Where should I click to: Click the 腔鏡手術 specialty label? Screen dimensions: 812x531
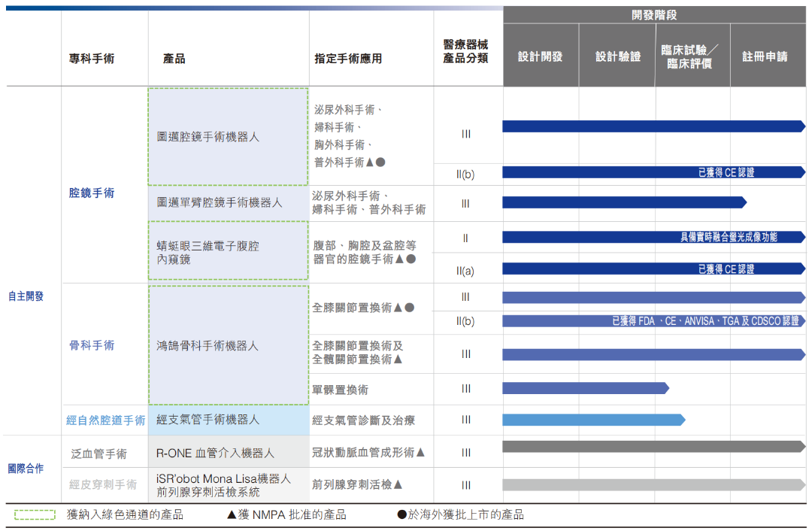(x=92, y=193)
